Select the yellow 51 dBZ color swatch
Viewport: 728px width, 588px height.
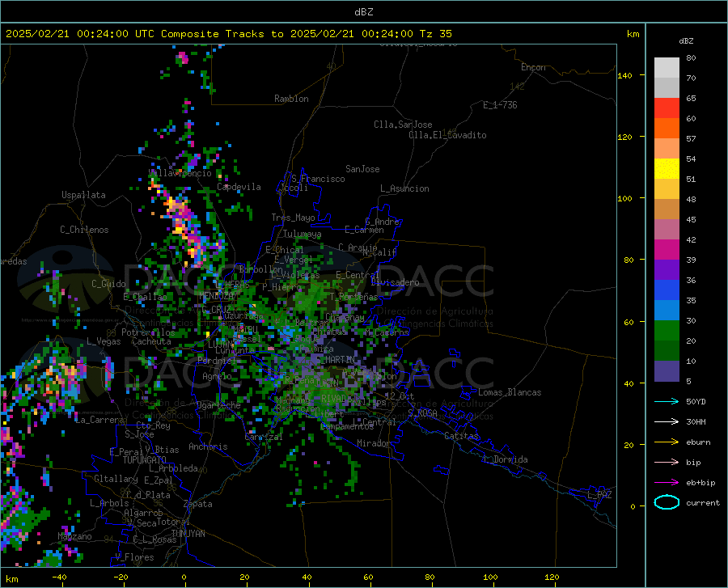click(x=667, y=169)
